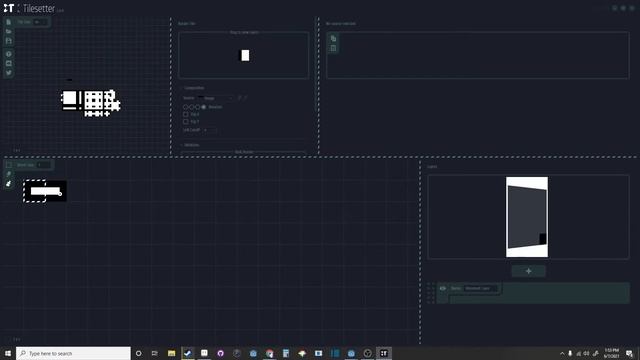Open File Explorer from the taskbar
Image resolution: width=640 pixels, height=360 pixels.
click(x=171, y=353)
